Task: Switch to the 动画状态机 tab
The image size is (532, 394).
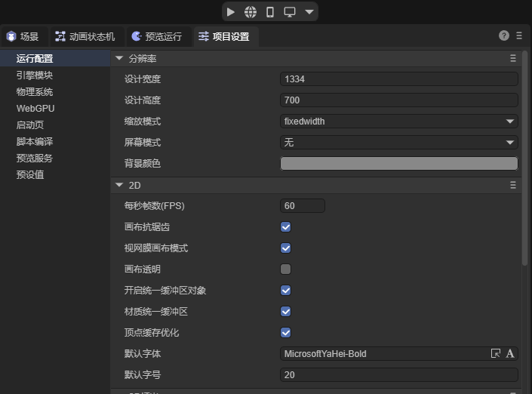Action: [85, 36]
